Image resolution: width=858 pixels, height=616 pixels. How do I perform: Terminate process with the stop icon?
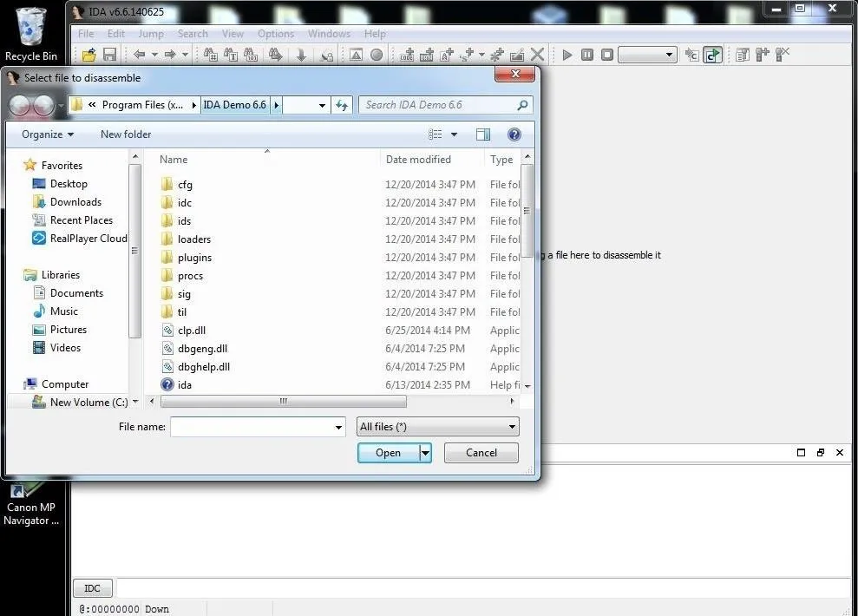(x=606, y=55)
